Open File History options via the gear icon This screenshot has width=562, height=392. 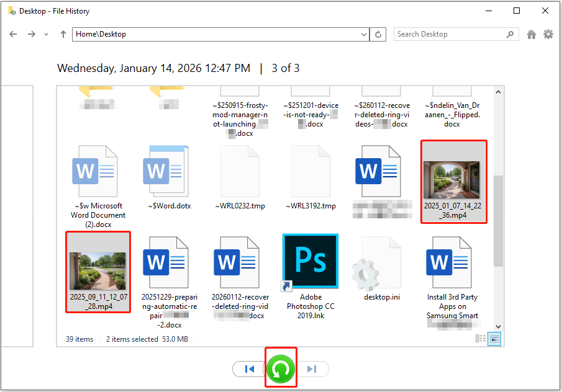(x=548, y=34)
